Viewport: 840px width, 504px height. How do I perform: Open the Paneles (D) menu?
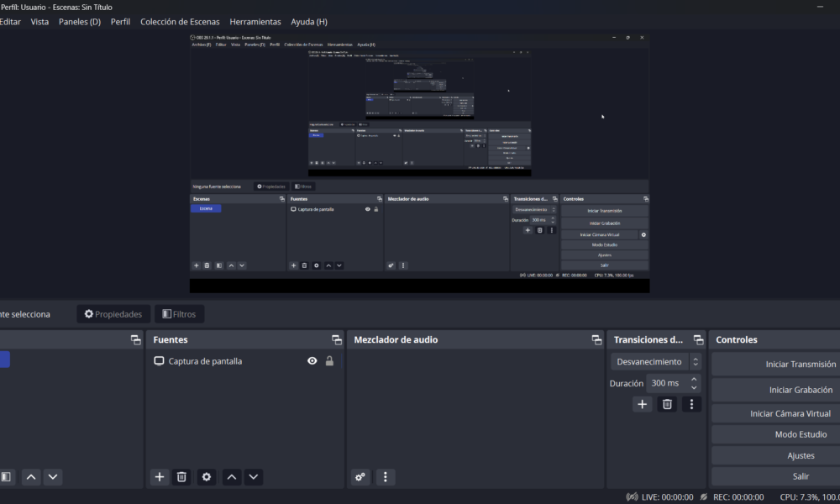80,22
